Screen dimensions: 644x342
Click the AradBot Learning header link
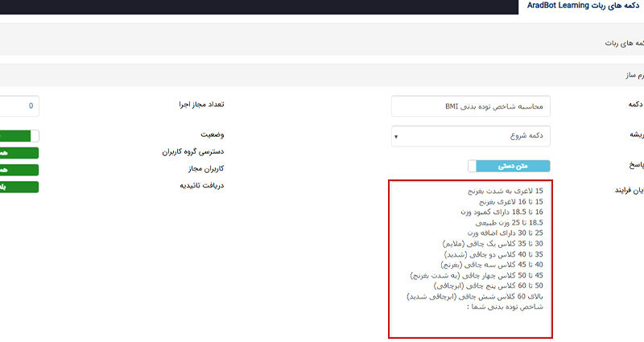pyautogui.click(x=583, y=6)
